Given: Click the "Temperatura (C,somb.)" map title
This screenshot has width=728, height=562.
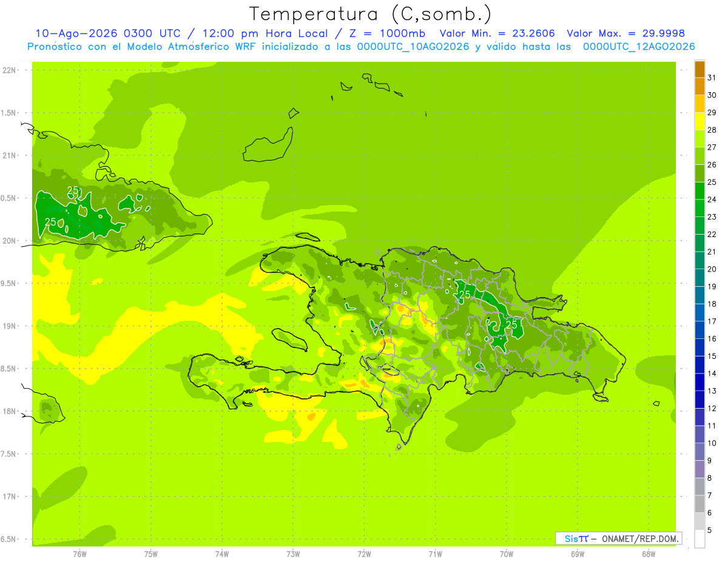Looking at the screenshot, I should pyautogui.click(x=371, y=14).
